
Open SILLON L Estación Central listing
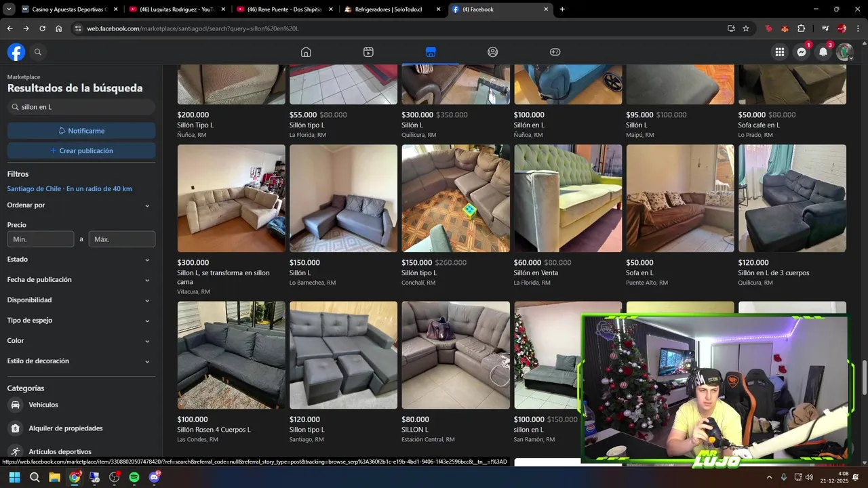click(x=456, y=372)
